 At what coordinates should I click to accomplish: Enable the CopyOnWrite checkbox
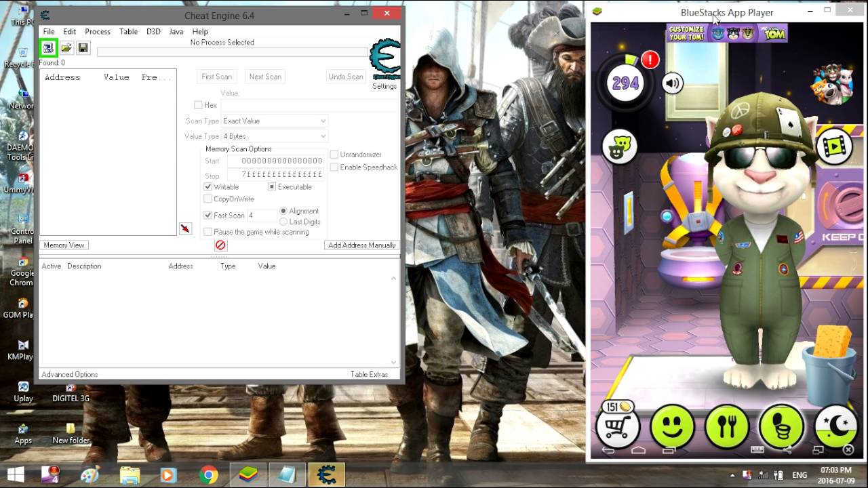click(208, 199)
